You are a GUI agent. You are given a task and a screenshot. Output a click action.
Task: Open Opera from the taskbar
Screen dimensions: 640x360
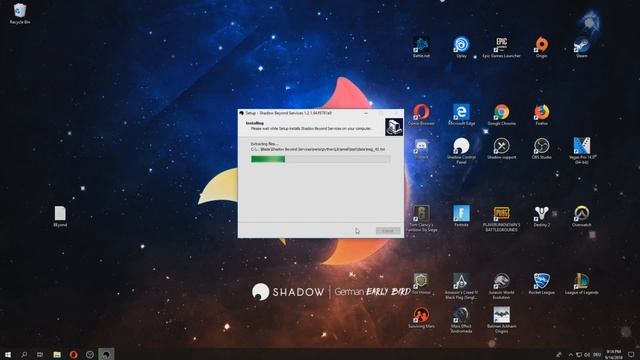click(x=73, y=354)
